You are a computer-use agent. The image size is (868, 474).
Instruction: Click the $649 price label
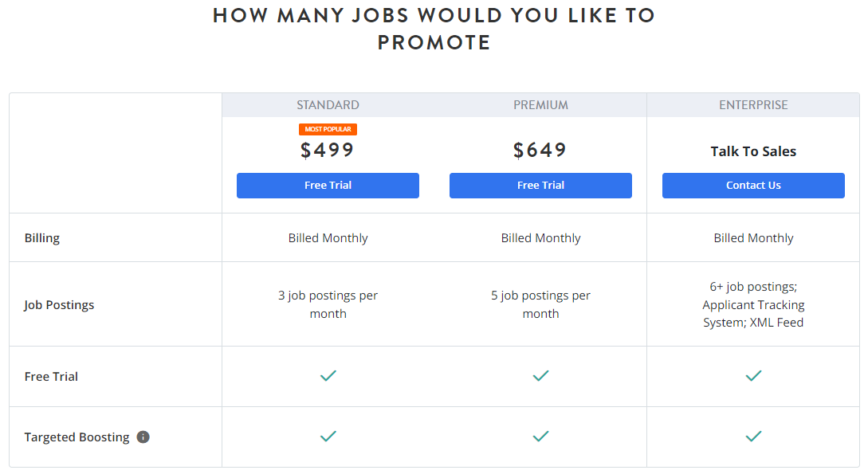coord(540,150)
